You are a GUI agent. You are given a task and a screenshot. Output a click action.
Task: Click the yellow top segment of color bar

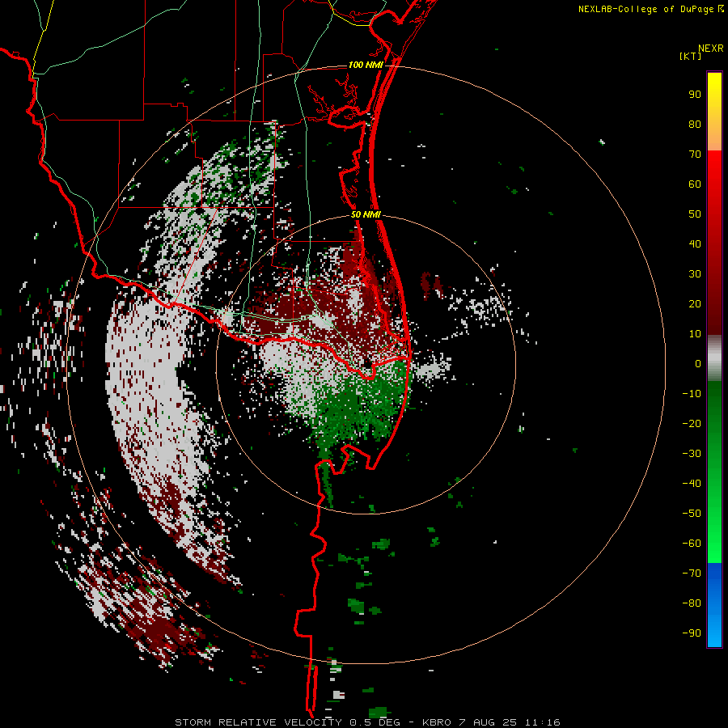pos(714,112)
